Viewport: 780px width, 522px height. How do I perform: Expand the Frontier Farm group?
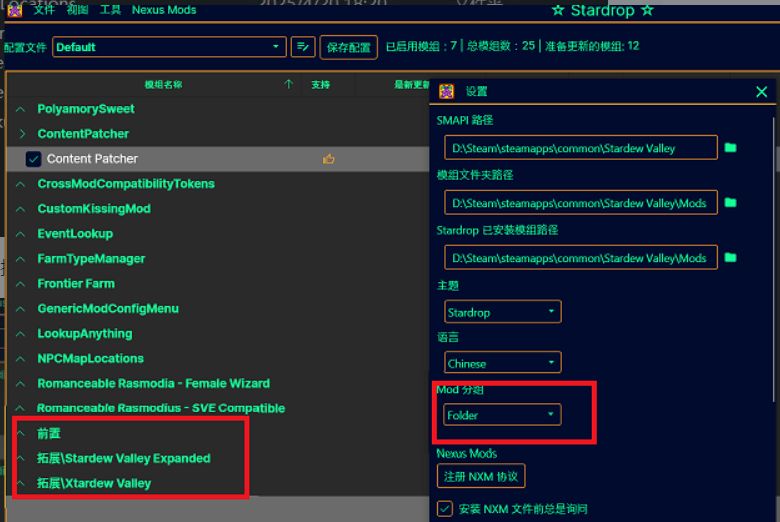point(20,284)
